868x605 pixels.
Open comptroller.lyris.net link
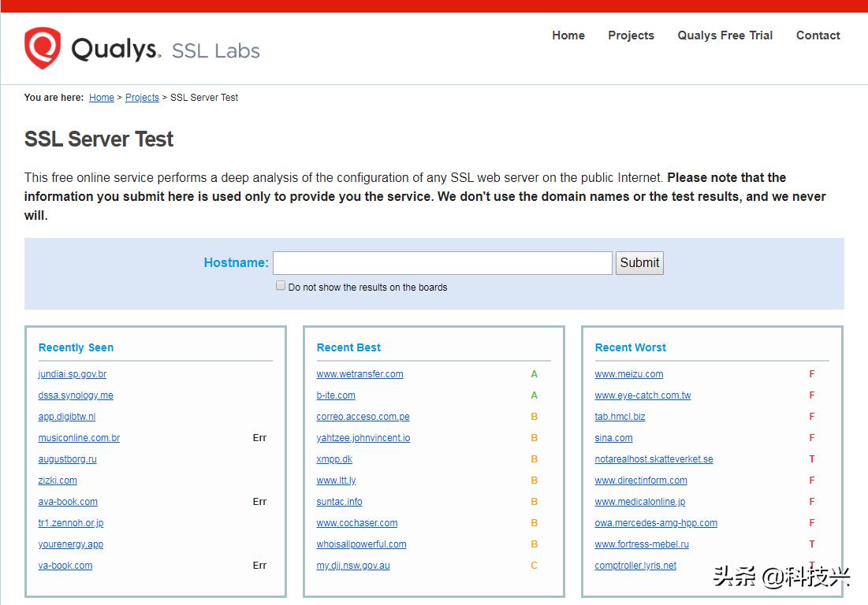[635, 565]
